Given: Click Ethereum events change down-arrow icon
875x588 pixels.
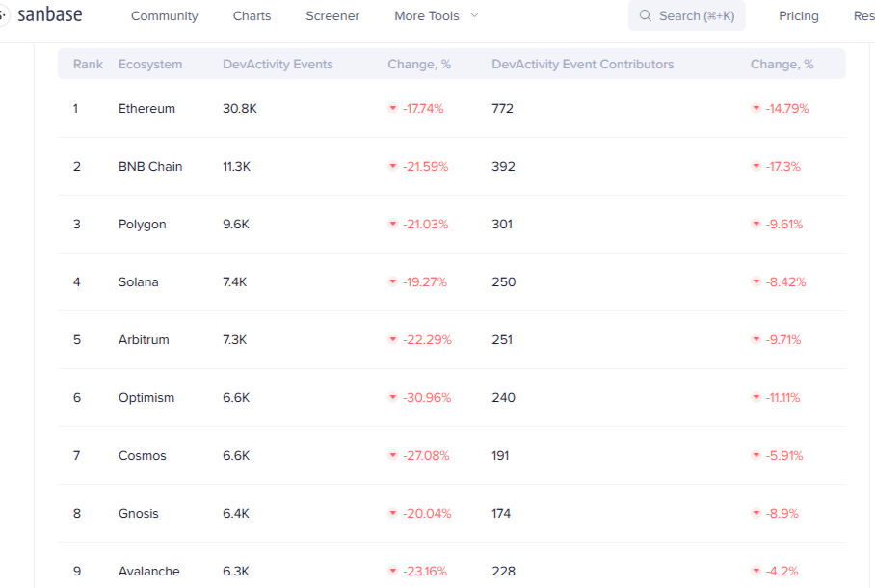Looking at the screenshot, I should pyautogui.click(x=393, y=108).
